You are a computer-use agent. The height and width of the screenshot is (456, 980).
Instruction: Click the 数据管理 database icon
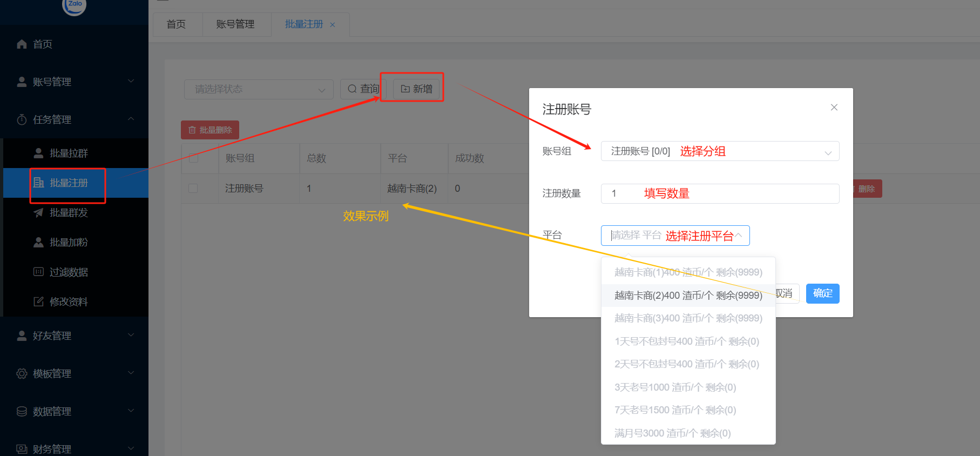tap(22, 412)
